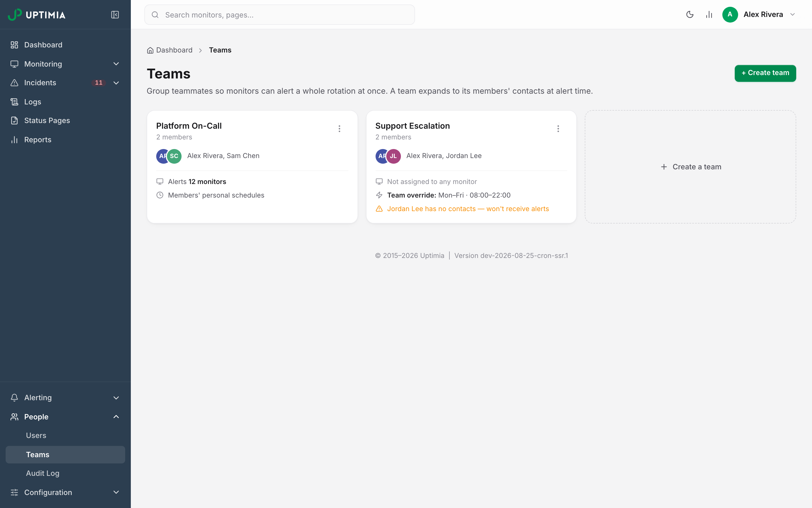Open Support Escalation options menu
Screen dimensions: 812x508
click(x=558, y=129)
